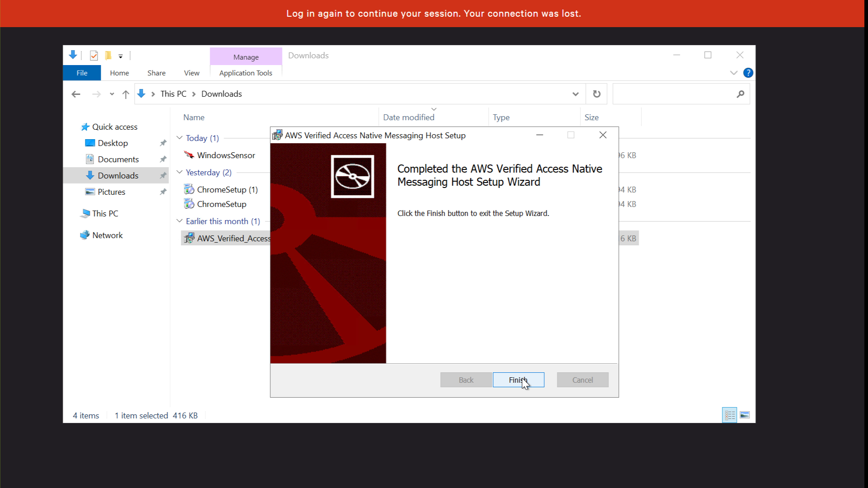Click the Downloads arrow icon in title bar

[73, 55]
